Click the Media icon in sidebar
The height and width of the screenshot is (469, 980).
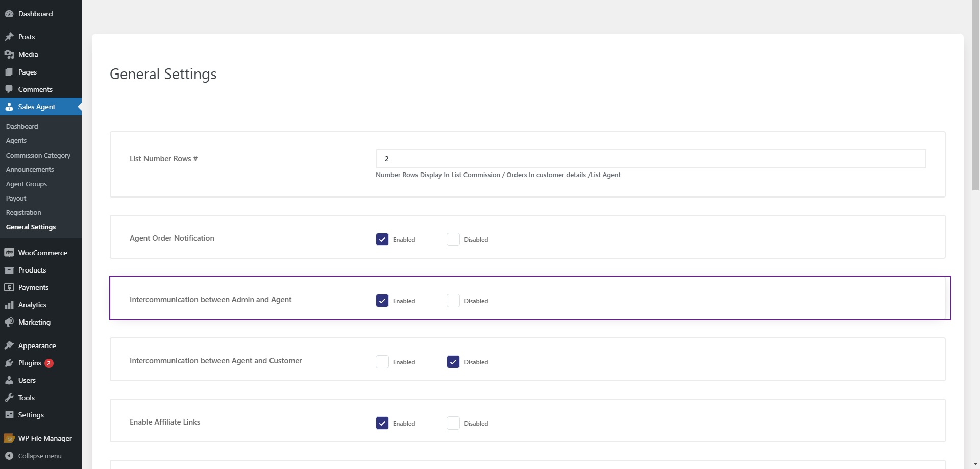click(9, 54)
